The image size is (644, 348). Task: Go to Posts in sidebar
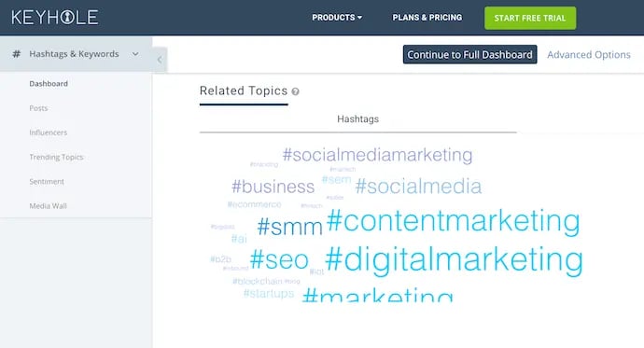click(x=38, y=108)
